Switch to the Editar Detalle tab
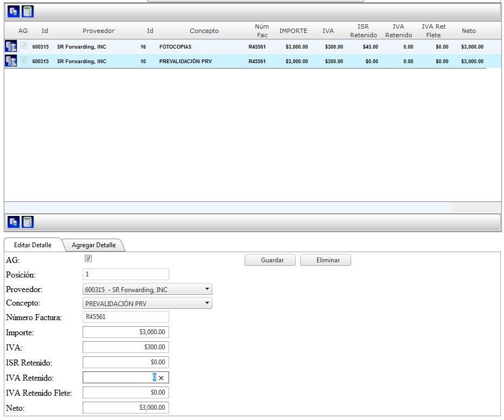Viewport: 504px width, 420px height. [x=33, y=245]
